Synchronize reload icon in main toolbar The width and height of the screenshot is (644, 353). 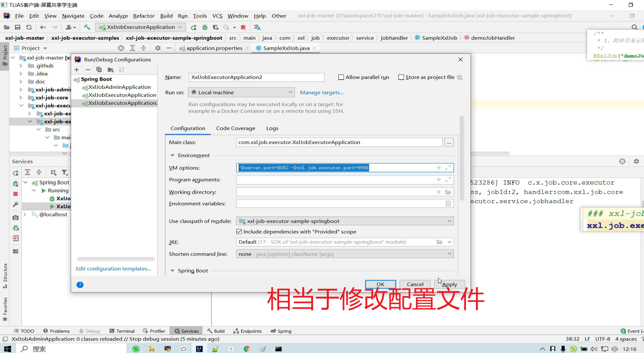(x=29, y=27)
